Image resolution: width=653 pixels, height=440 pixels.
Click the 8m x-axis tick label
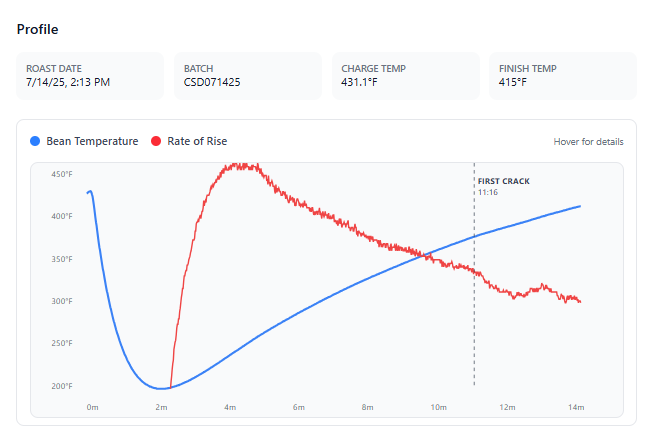(x=367, y=407)
